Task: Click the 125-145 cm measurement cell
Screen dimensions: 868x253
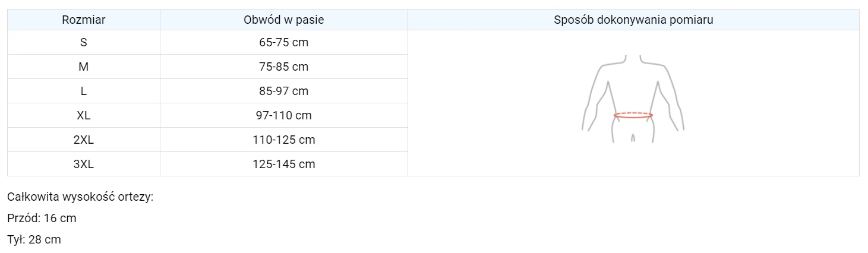Action: click(284, 165)
